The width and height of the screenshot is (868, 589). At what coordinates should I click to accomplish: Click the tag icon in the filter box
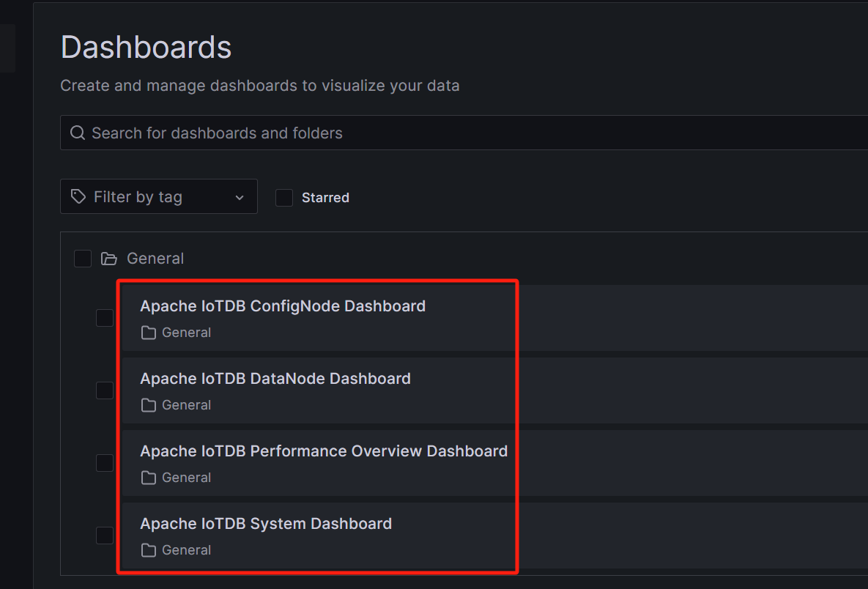(x=78, y=197)
